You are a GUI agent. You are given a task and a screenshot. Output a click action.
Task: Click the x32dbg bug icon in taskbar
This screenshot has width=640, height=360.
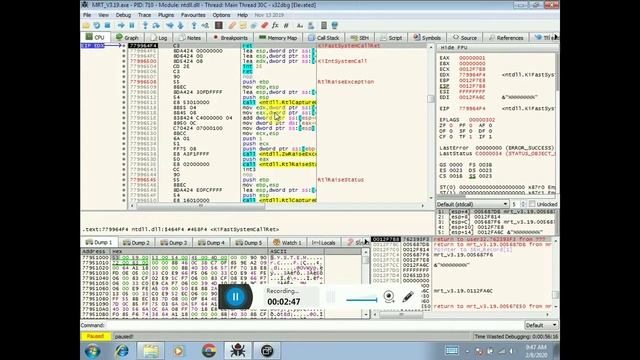pos(238,351)
